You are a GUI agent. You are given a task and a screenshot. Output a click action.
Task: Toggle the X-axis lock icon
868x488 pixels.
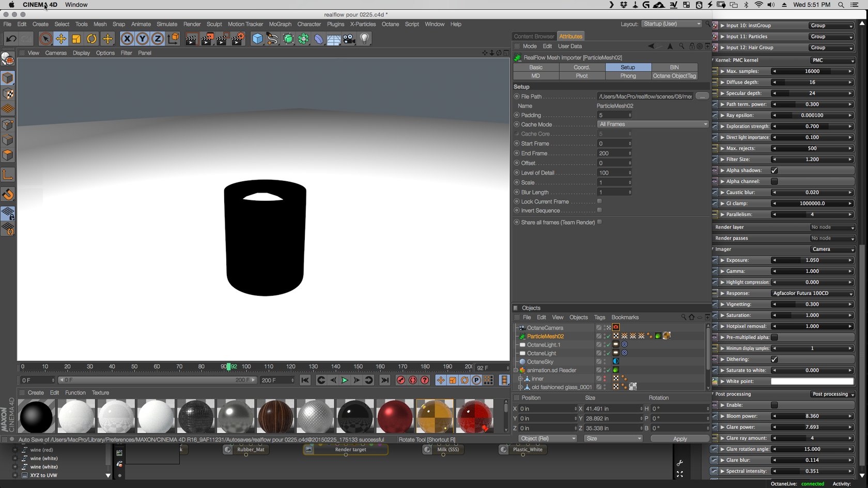(x=127, y=39)
